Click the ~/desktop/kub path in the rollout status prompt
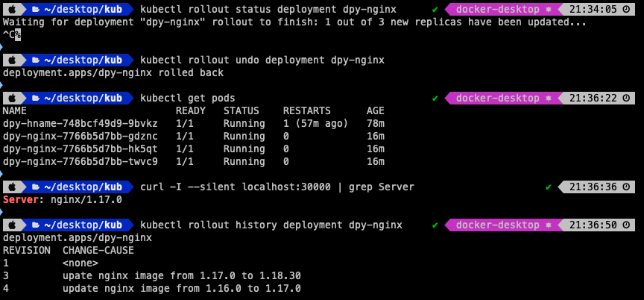 83,9
